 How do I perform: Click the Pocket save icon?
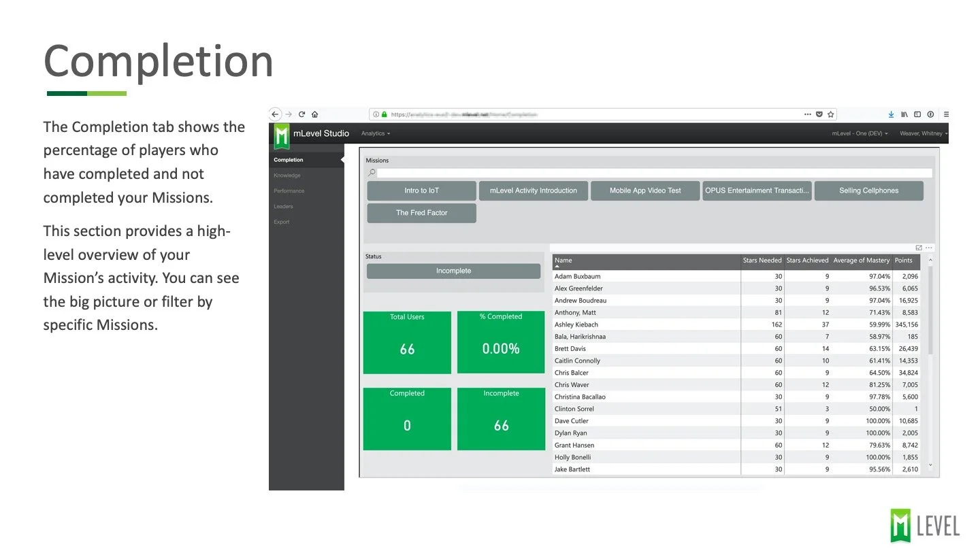pos(819,114)
